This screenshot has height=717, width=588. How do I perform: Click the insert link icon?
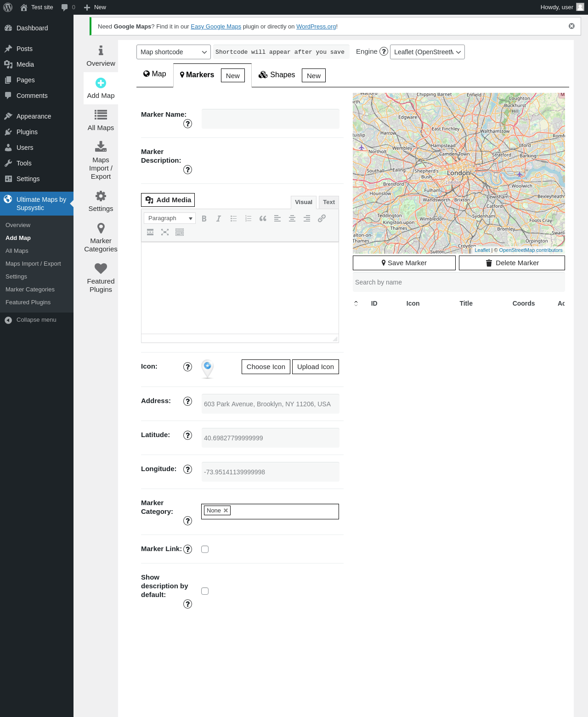tap(322, 218)
